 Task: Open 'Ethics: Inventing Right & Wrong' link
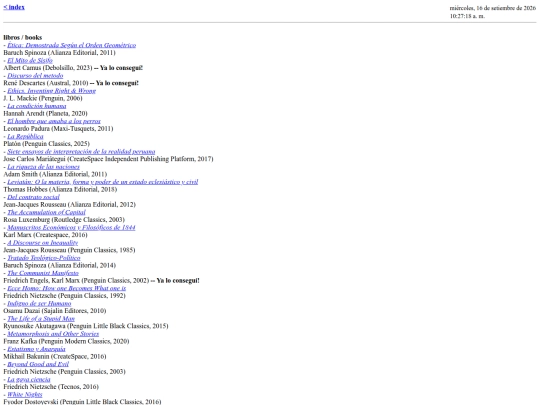click(x=52, y=91)
